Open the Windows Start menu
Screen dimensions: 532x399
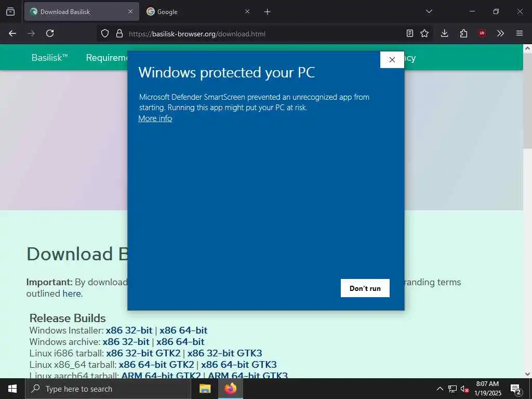point(12,389)
